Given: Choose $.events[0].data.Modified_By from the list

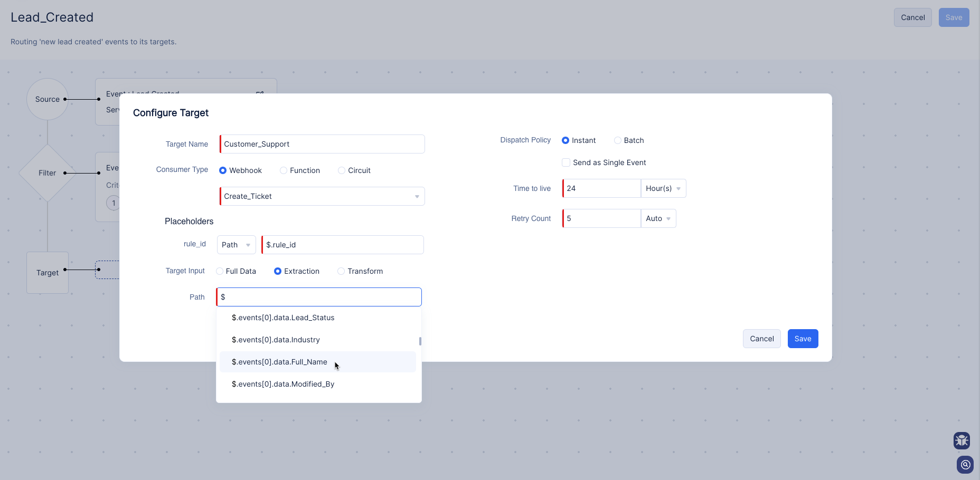Looking at the screenshot, I should pyautogui.click(x=283, y=384).
